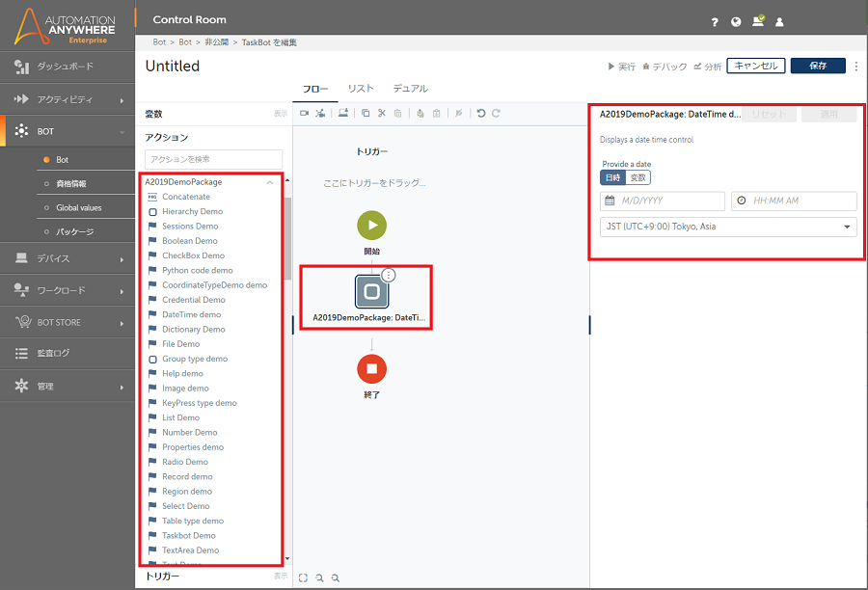Open the run-on-device laptop icon
The image size is (868, 590).
(x=343, y=113)
